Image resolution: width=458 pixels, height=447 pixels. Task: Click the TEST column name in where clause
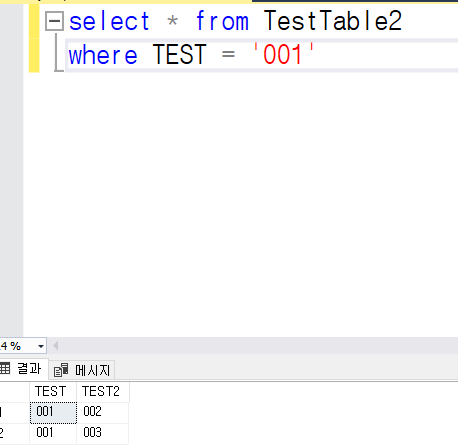(x=180, y=55)
